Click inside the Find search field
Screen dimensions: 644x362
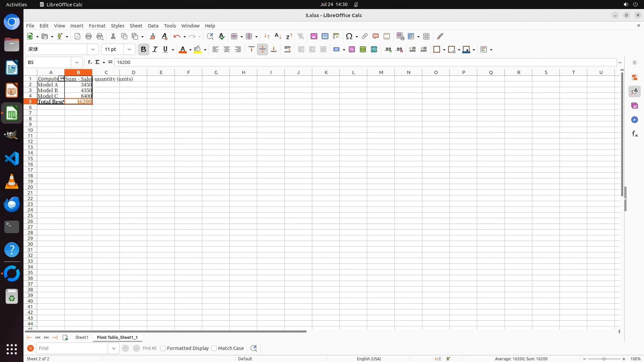(x=72, y=348)
